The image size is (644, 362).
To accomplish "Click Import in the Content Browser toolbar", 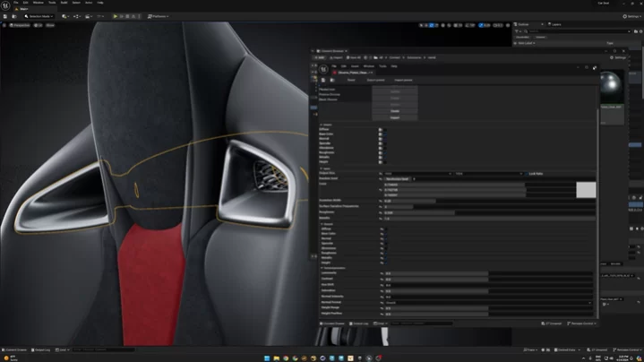I will coord(336,57).
